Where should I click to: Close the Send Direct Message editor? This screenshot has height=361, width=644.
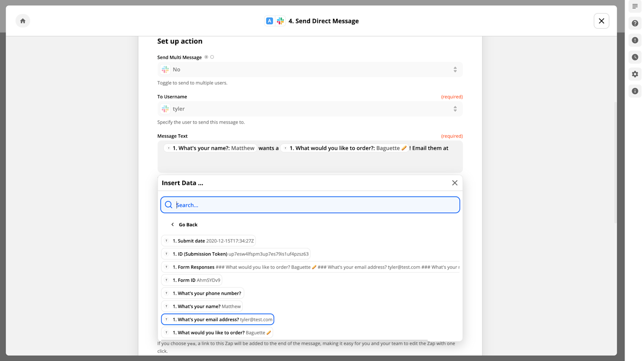[x=601, y=21]
